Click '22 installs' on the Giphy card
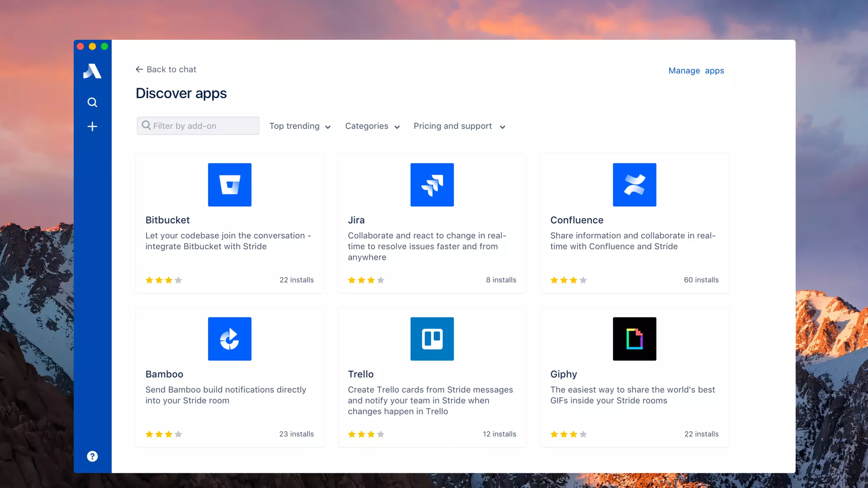 click(701, 434)
